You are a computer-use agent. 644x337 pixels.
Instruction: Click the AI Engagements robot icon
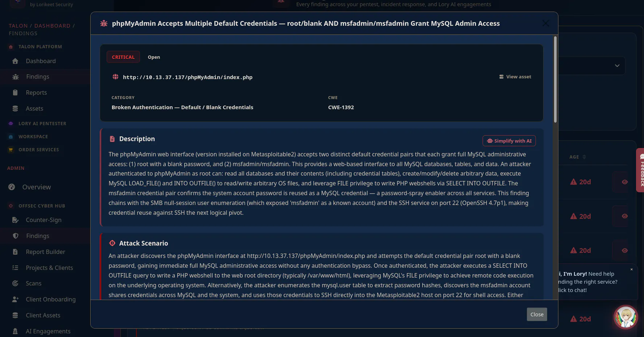(15, 331)
